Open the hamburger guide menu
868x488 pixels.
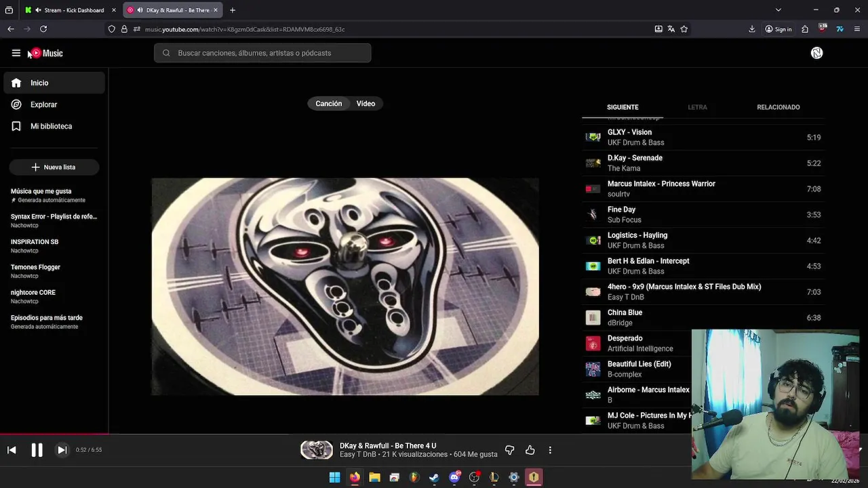tap(16, 53)
